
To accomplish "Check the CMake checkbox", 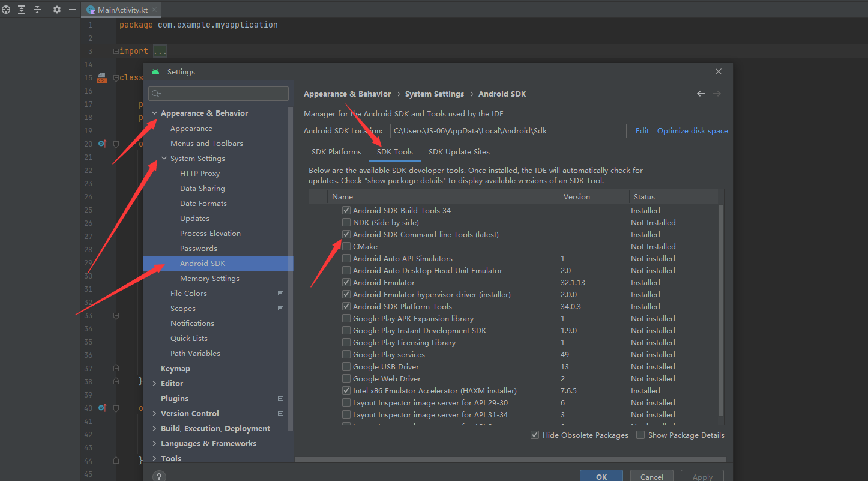I will 346,246.
